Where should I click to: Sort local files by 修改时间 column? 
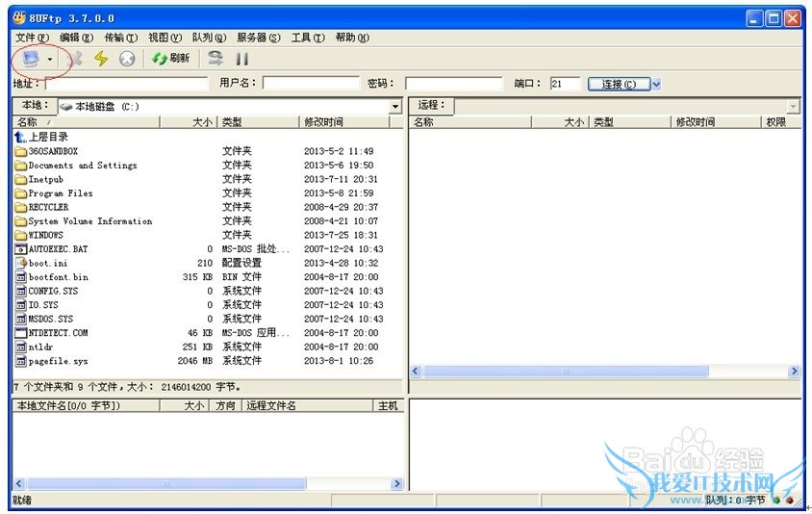coord(344,122)
